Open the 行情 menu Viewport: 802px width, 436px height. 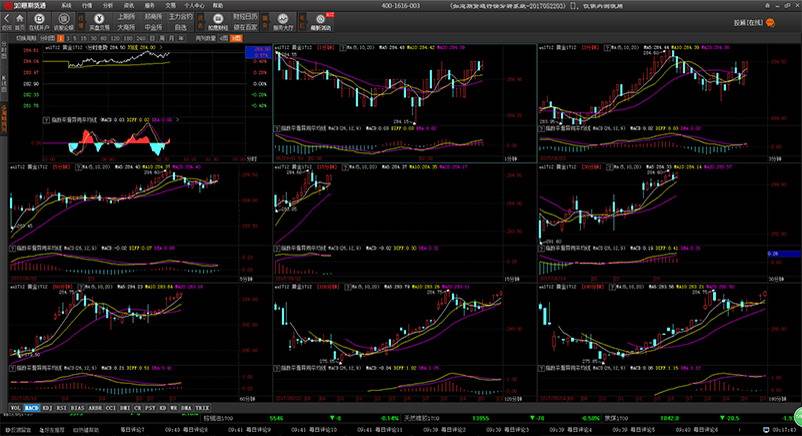click(87, 5)
